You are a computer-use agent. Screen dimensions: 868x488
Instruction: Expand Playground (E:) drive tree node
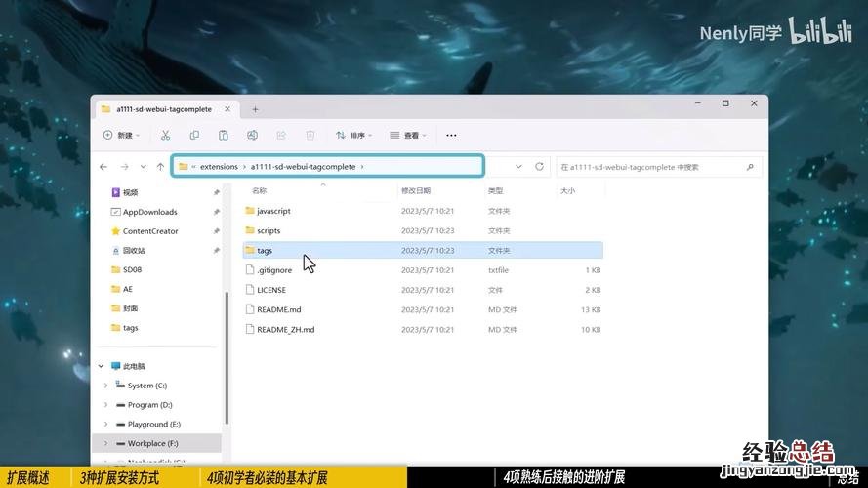click(x=105, y=425)
